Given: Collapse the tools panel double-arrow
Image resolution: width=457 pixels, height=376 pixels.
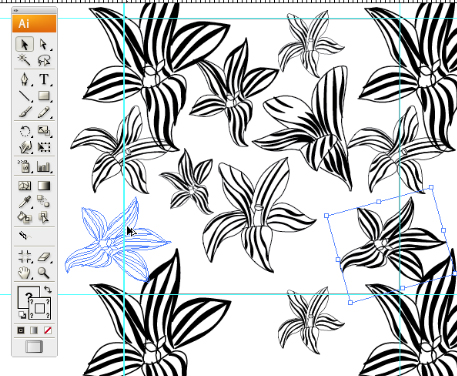Looking at the screenshot, I should [16, 11].
